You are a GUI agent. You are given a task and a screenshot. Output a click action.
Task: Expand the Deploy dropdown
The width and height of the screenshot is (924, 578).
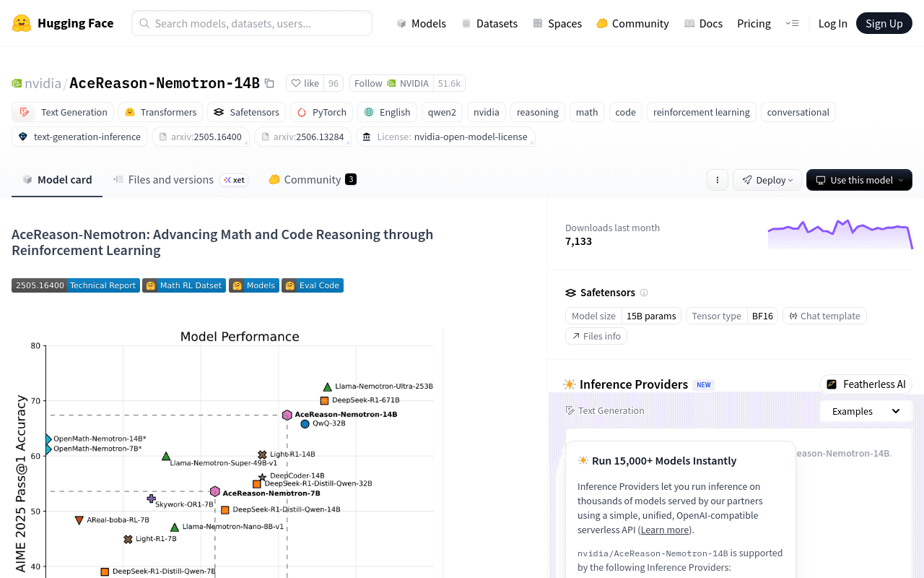click(x=767, y=180)
